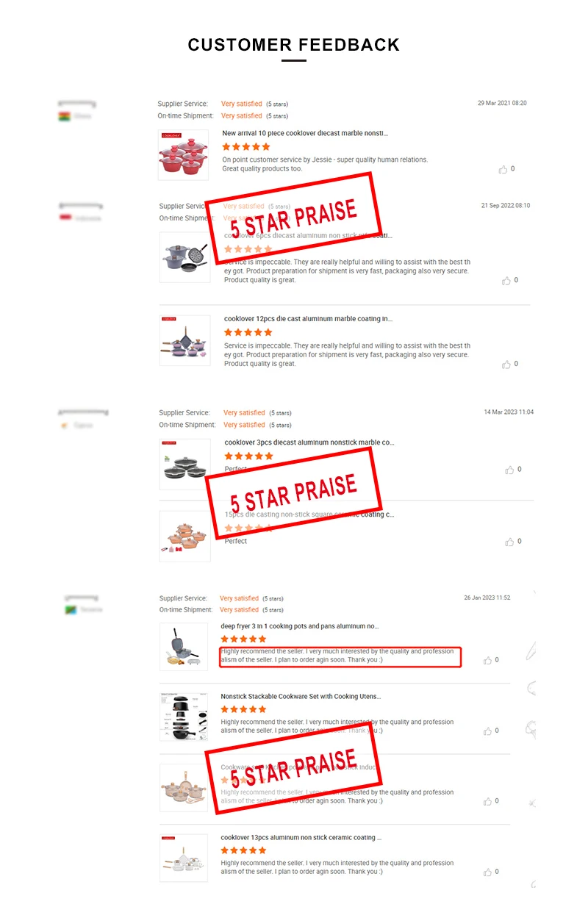This screenshot has height=918, width=588.
Task: Select the red-outlined 'Highly recommend the seller' review
Action: [340, 656]
